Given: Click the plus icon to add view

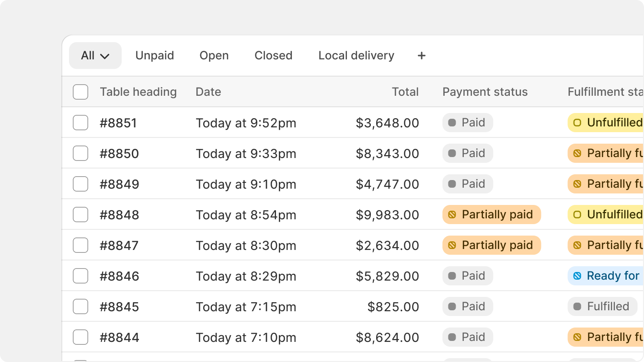Looking at the screenshot, I should coord(422,56).
